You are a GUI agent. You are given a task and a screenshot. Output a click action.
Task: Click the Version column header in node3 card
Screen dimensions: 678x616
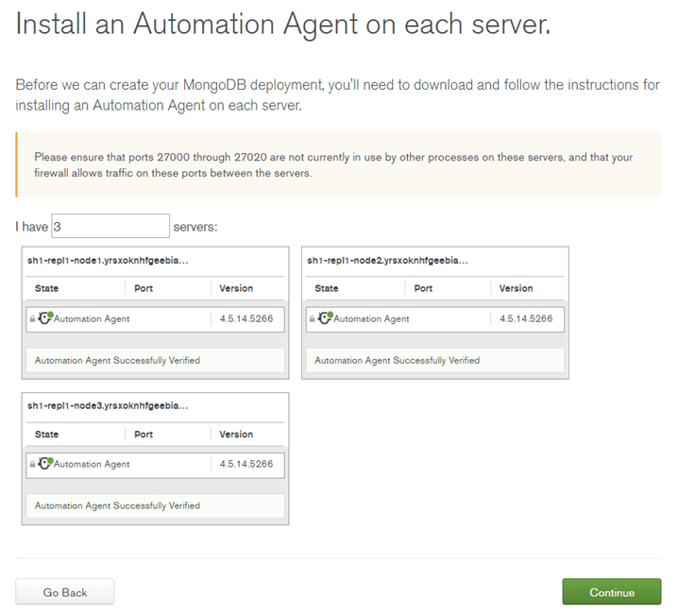[x=236, y=435]
